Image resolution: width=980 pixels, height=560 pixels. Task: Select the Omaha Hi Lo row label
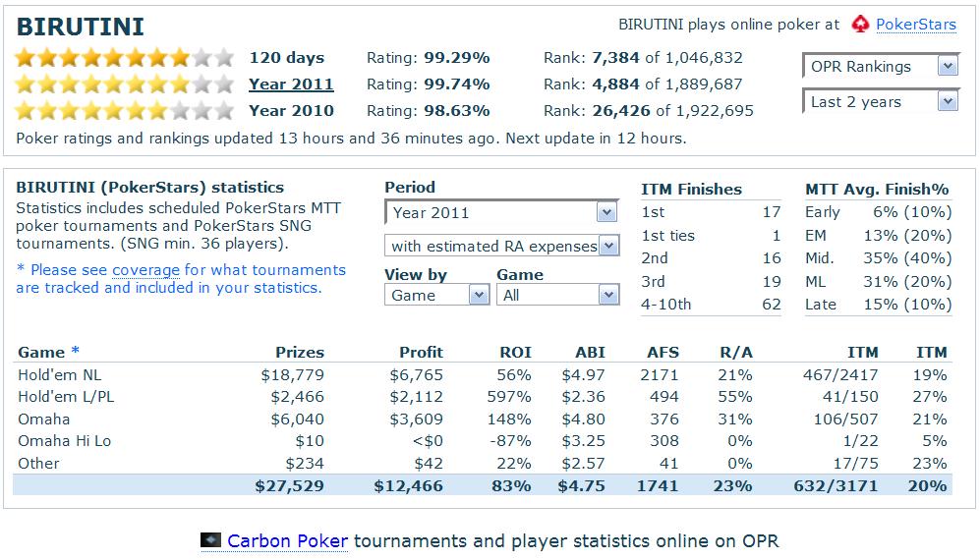[64, 441]
